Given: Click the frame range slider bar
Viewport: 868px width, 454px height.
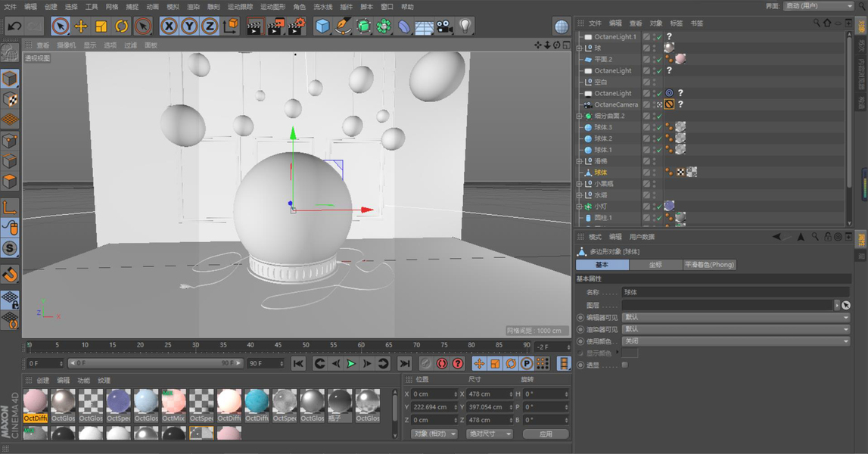Looking at the screenshot, I should [x=155, y=363].
